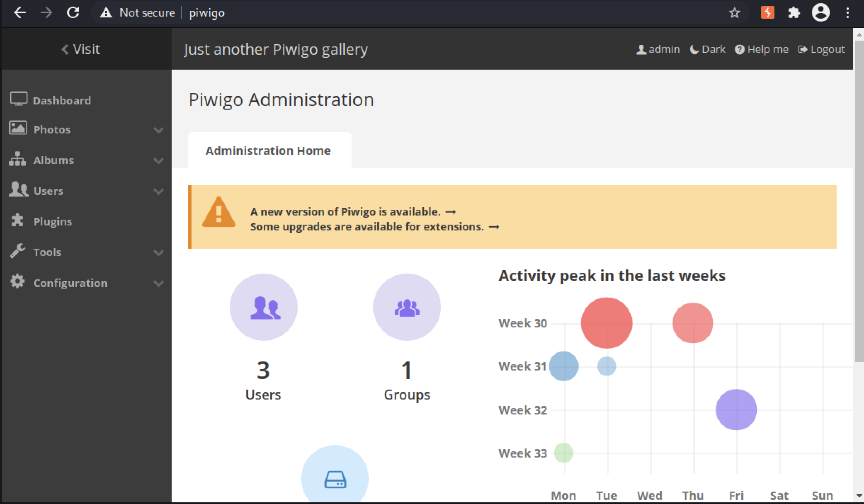
Task: Click the Photos image icon in sidebar
Action: 18,128
